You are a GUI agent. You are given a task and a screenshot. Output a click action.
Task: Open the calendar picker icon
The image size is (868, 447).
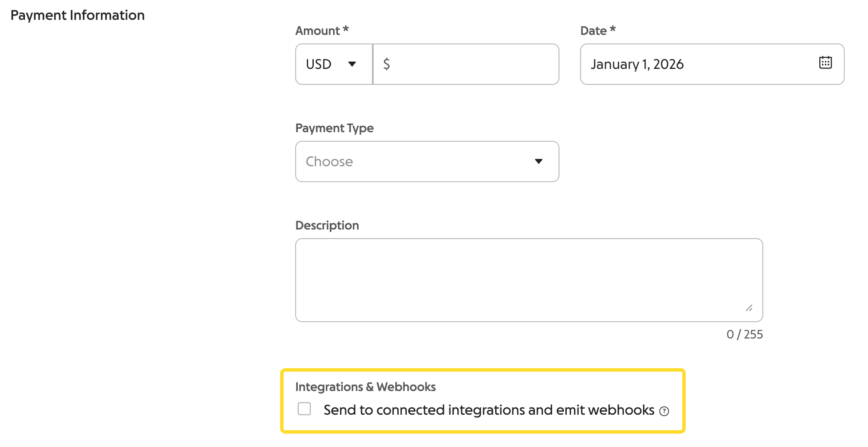[x=825, y=62]
